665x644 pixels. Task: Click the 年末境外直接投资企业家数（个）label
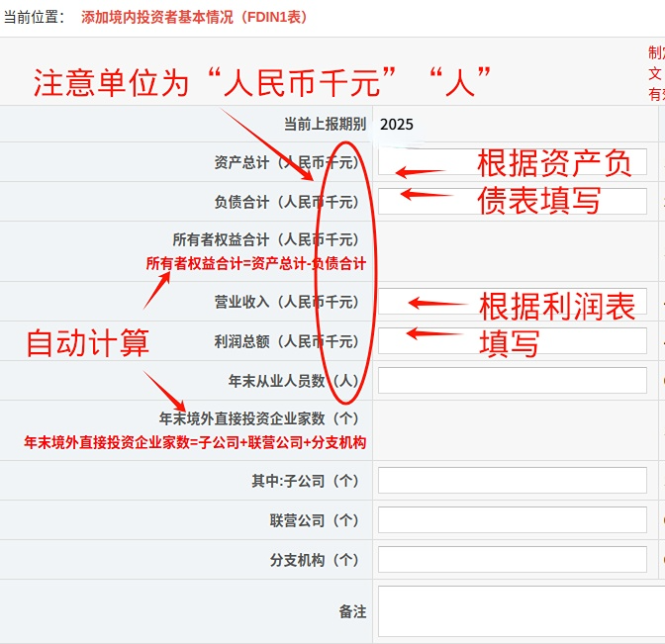[x=262, y=418]
